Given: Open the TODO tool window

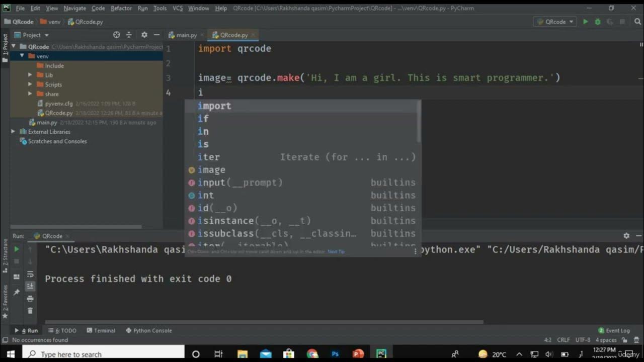Looking at the screenshot, I should (x=62, y=330).
